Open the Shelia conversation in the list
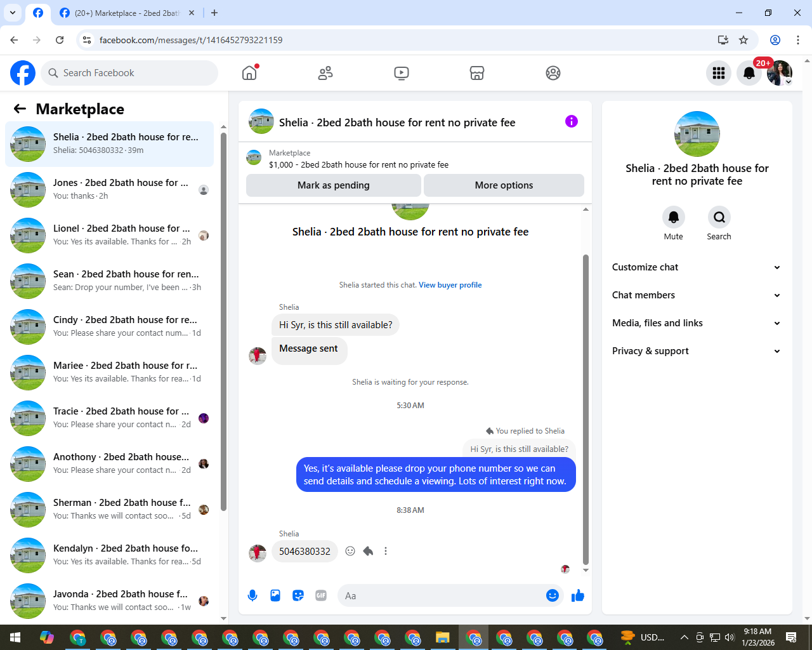The height and width of the screenshot is (650, 812). [x=109, y=144]
